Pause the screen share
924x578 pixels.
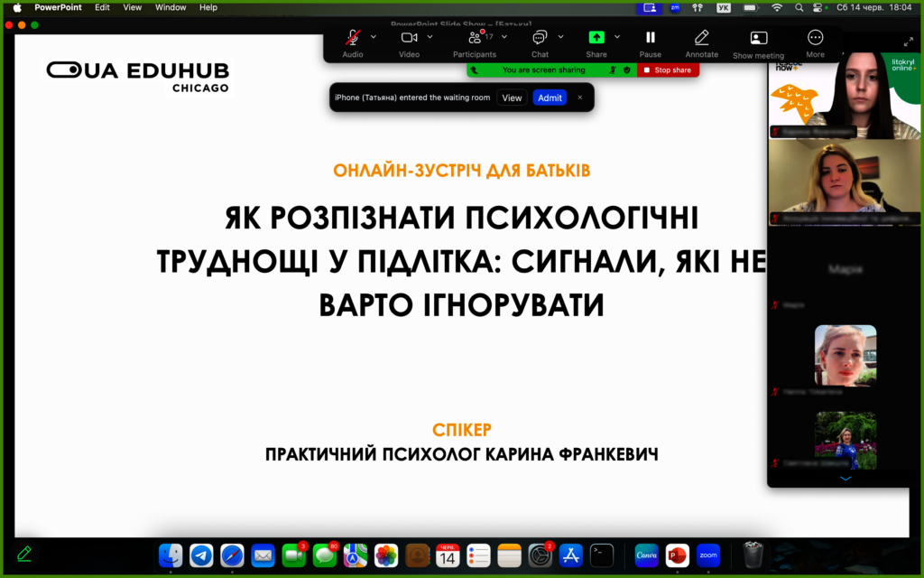[x=650, y=38]
